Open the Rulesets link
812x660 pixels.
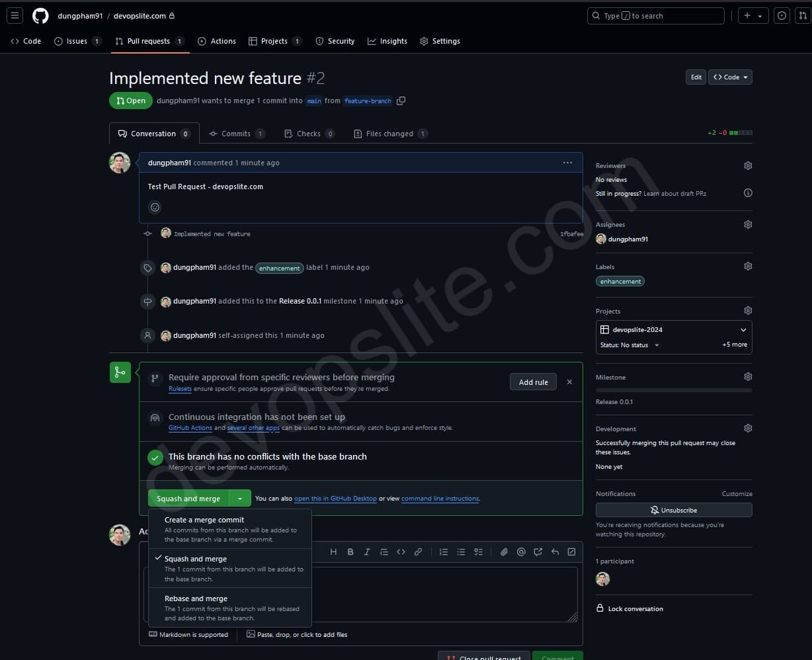tap(180, 389)
